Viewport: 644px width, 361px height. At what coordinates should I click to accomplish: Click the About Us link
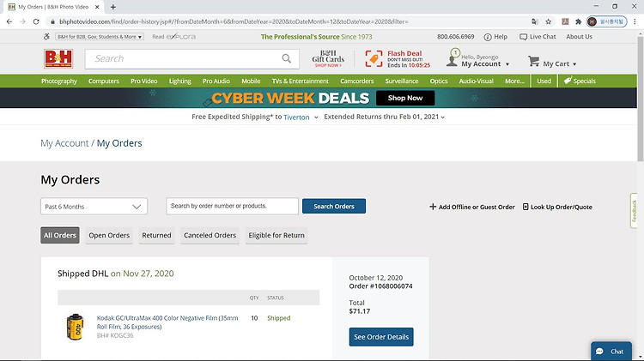pyautogui.click(x=579, y=37)
